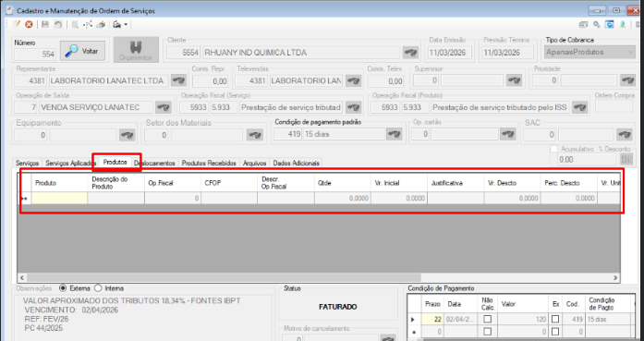Click the save floppy disk toolbar icon
This screenshot has width=644, height=341.
click(45, 25)
